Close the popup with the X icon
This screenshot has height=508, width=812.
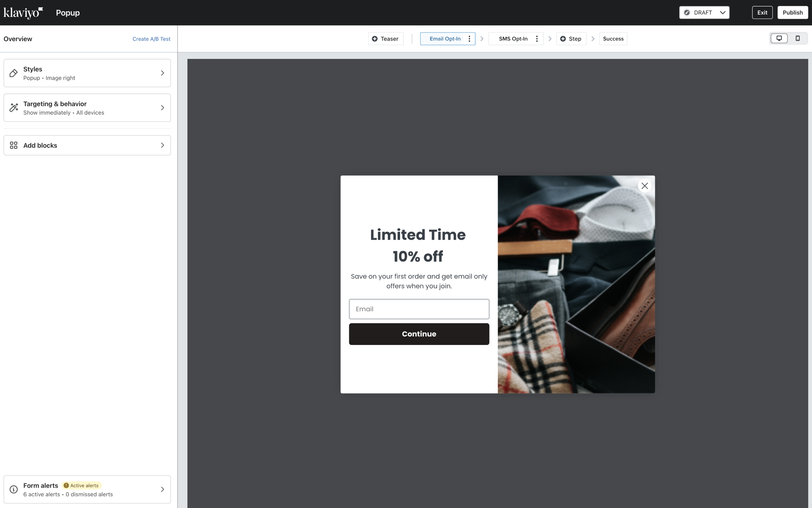pos(644,186)
